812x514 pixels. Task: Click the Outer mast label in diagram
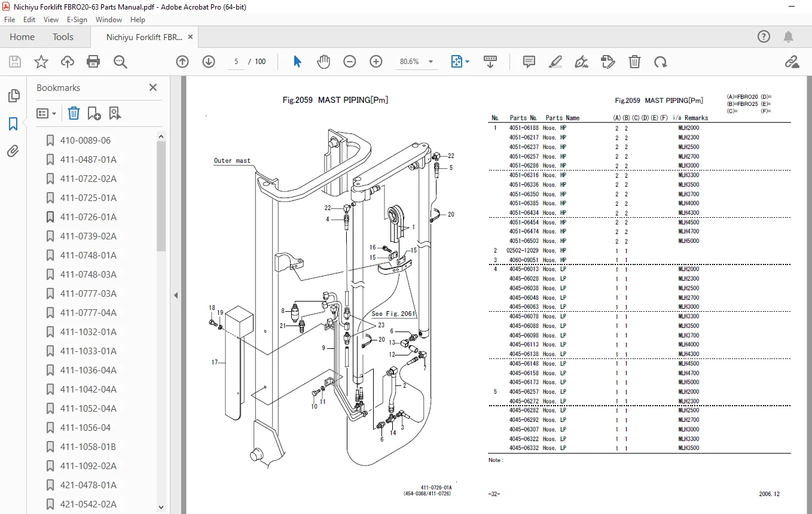pyautogui.click(x=232, y=160)
